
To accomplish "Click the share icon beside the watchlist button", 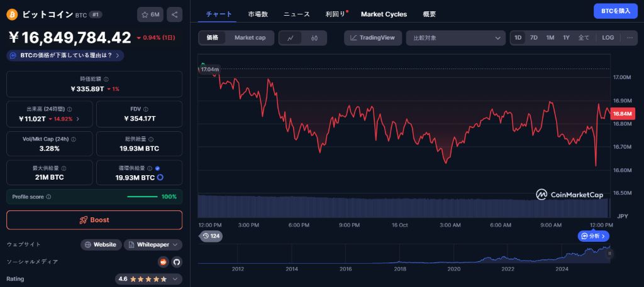I will [175, 14].
